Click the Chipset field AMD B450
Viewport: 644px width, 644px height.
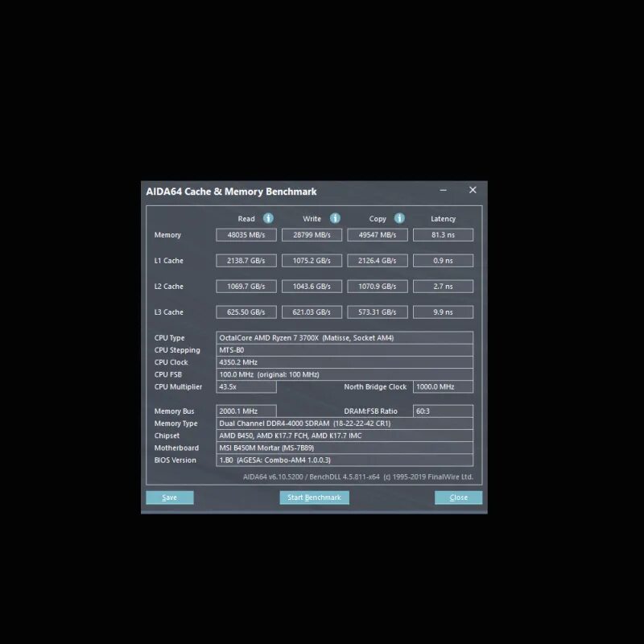(345, 436)
